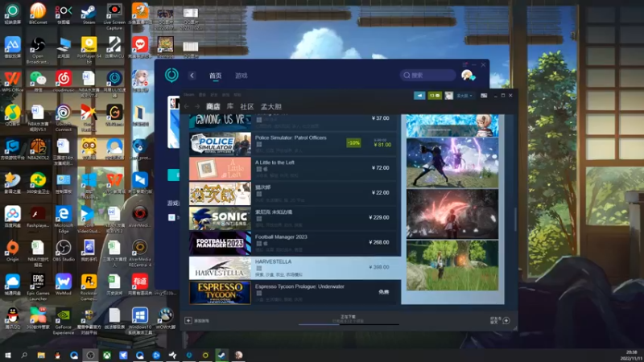Click the back chevron in the blue launcher window
This screenshot has height=362, width=644.
(x=192, y=76)
